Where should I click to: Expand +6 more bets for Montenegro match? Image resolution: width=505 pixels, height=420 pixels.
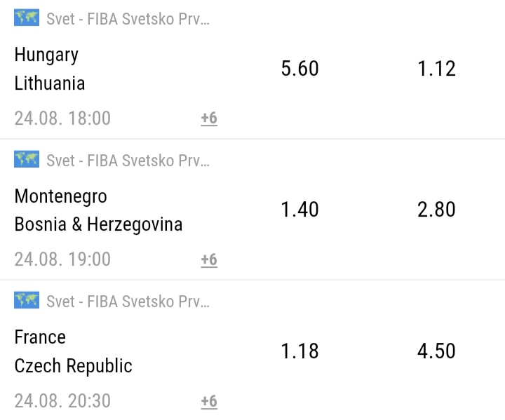pos(209,259)
